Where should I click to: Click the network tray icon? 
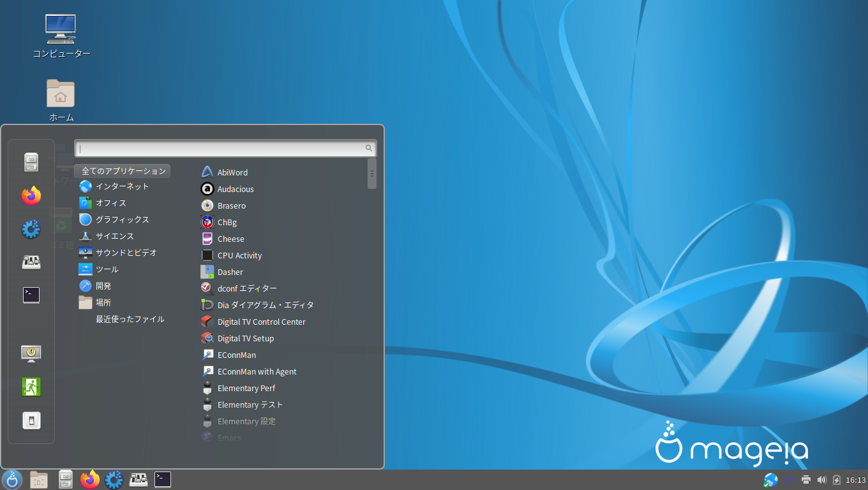(x=770, y=480)
